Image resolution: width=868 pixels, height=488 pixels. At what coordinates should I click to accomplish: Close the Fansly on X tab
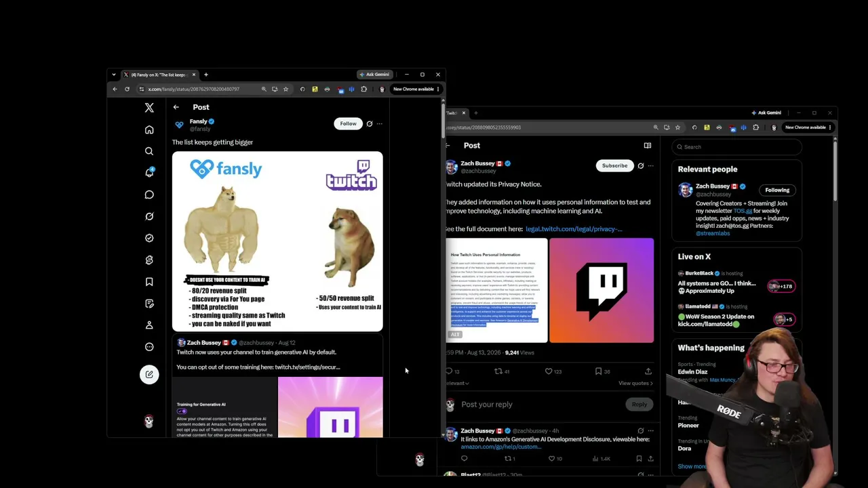(193, 75)
